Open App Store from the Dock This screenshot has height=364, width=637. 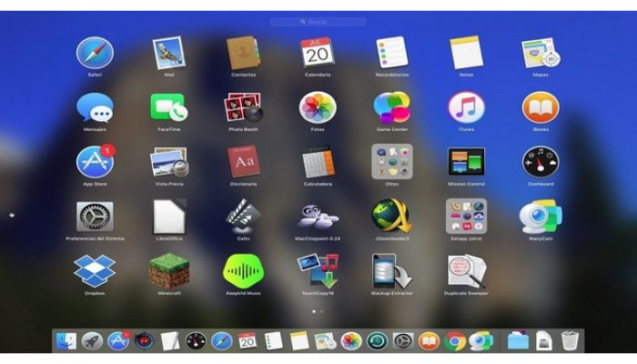point(118,341)
